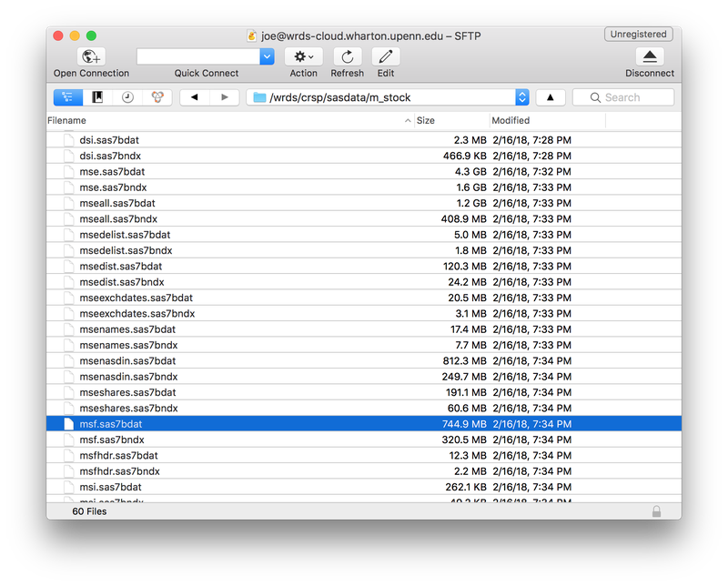Open the Action gear menu
The width and height of the screenshot is (728, 586).
[303, 56]
